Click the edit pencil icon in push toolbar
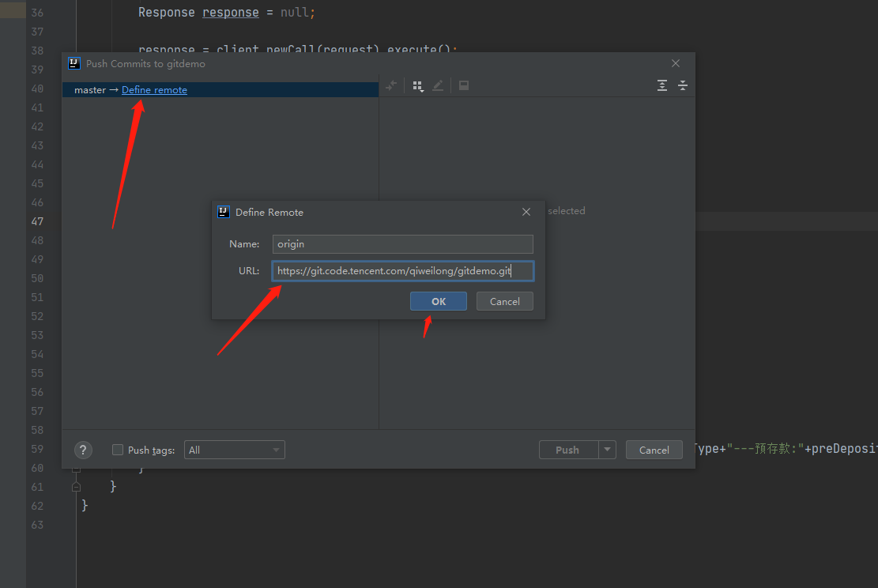The height and width of the screenshot is (588, 878). pyautogui.click(x=438, y=85)
